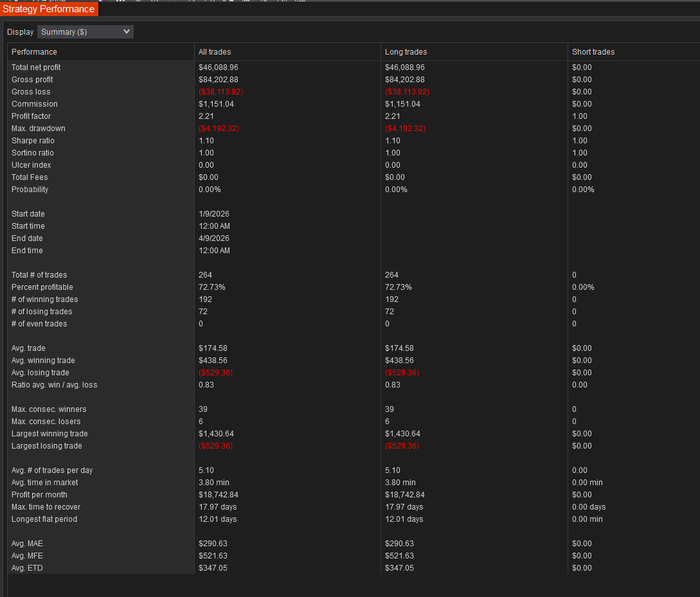Click the column-chart icon in the toolbar
Image resolution: width=700 pixels, height=597 pixels.
tap(246, 2)
